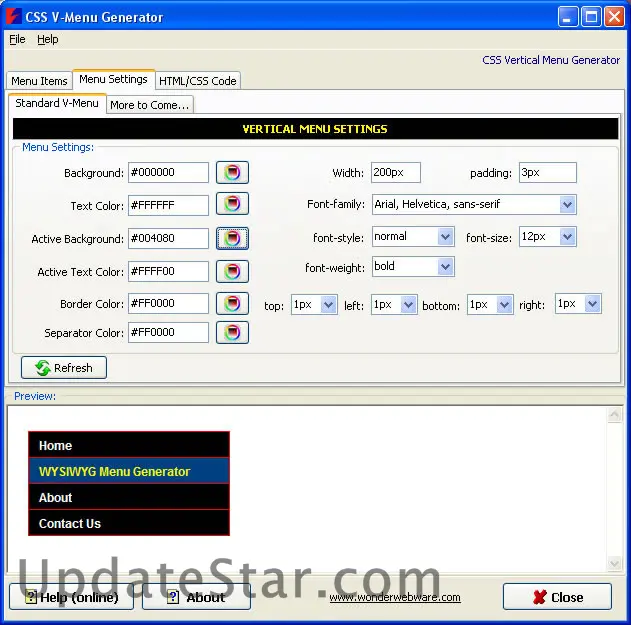Pick a color for Active Text Color

[x=232, y=271]
